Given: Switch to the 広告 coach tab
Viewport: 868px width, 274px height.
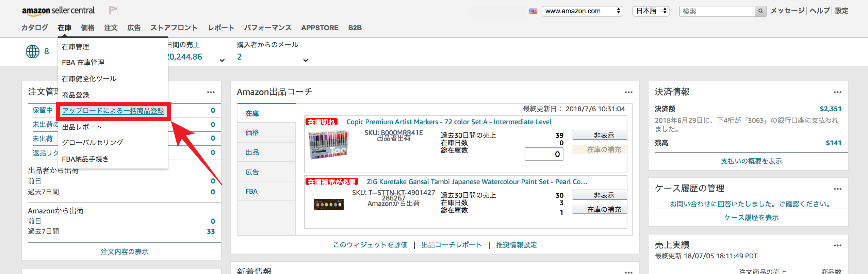Looking at the screenshot, I should pos(267,172).
